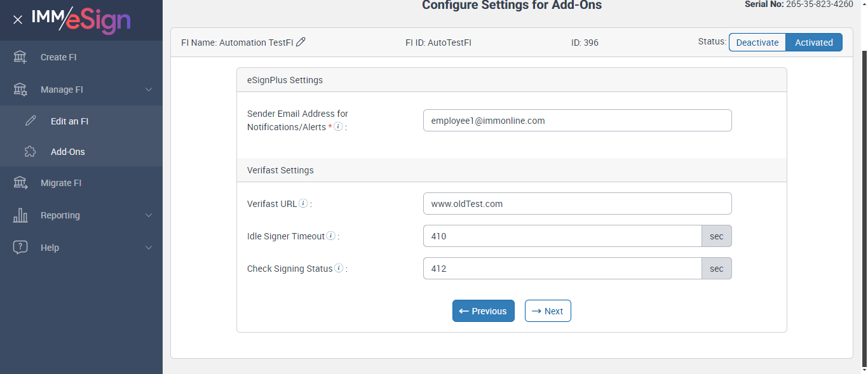The height and width of the screenshot is (374, 868).
Task: Click the Previous button
Action: (484, 311)
